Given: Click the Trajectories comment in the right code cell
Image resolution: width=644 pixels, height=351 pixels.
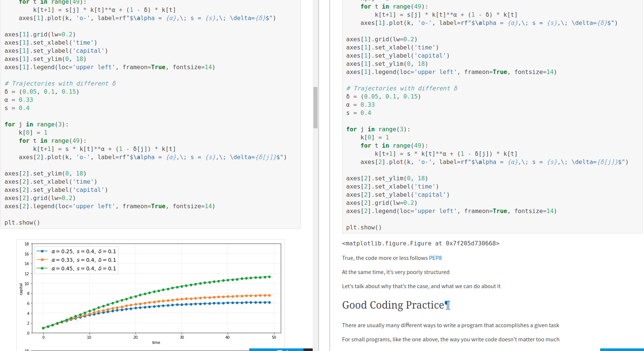Looking at the screenshot, I should 402,88.
